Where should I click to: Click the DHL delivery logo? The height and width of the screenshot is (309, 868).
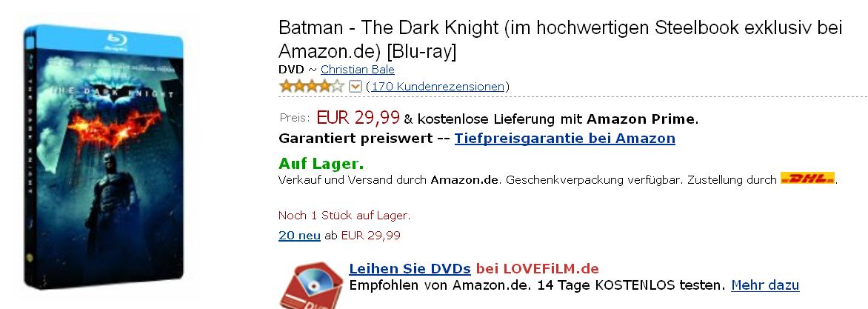[808, 179]
